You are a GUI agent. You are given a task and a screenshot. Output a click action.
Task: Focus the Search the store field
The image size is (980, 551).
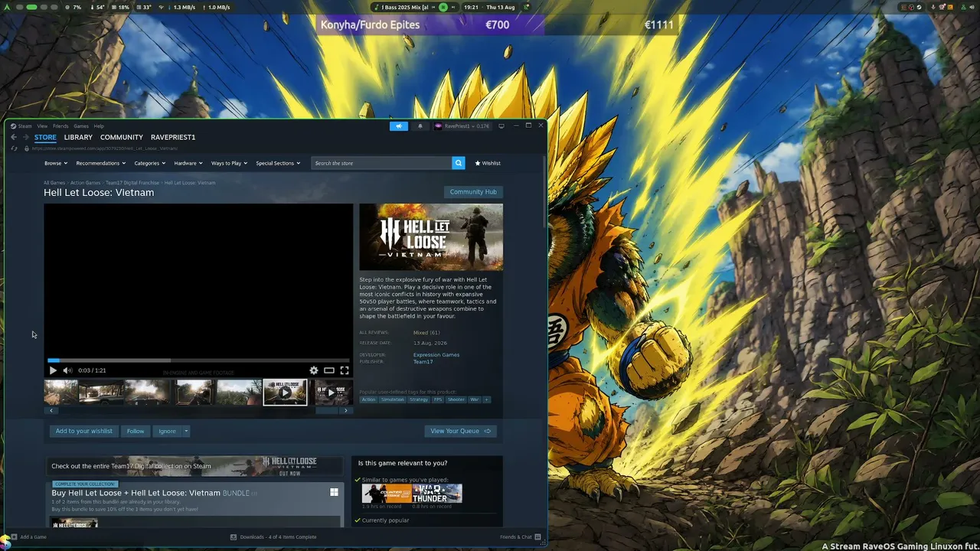click(x=381, y=163)
